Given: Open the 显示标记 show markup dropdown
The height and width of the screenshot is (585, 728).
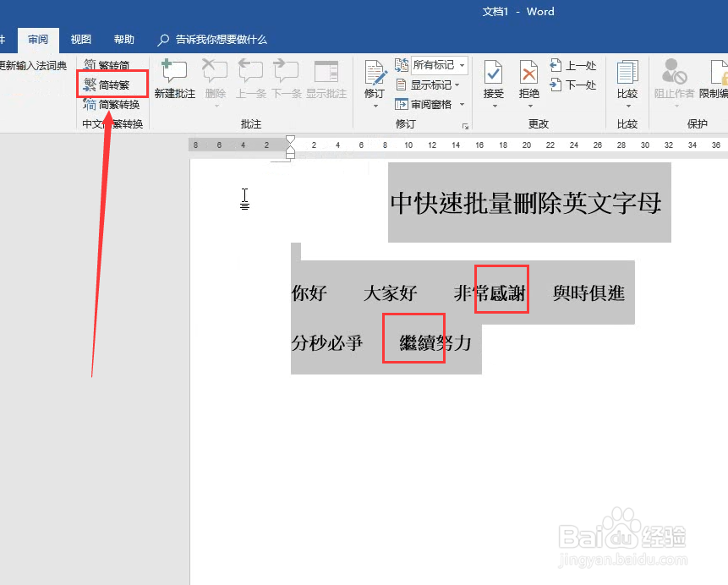Looking at the screenshot, I should click(431, 85).
